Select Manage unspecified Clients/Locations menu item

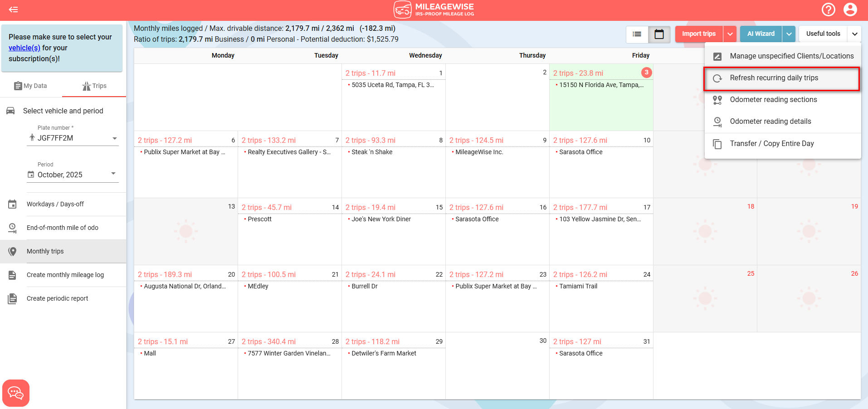tap(783, 56)
